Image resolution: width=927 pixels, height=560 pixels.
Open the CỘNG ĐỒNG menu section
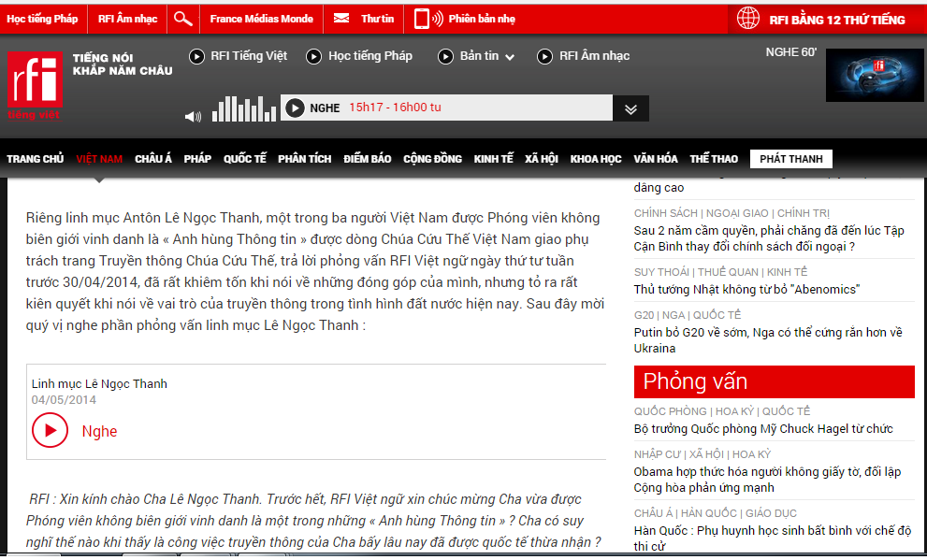(433, 159)
